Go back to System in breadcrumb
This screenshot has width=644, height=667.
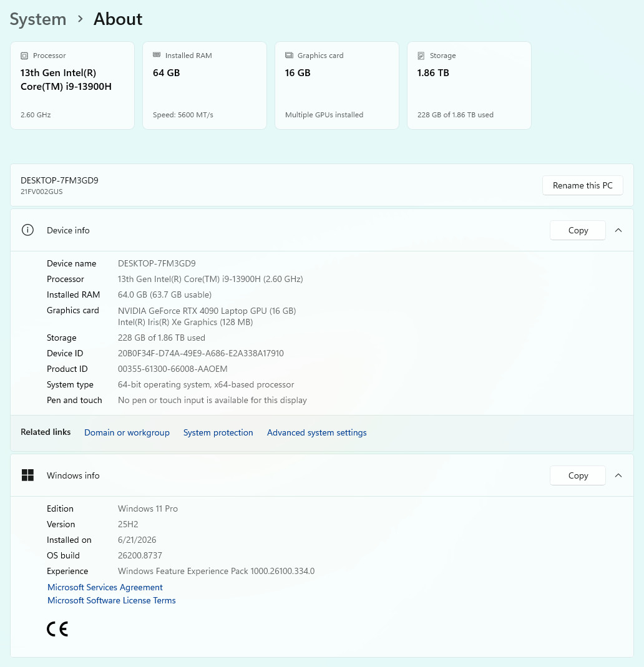38,19
